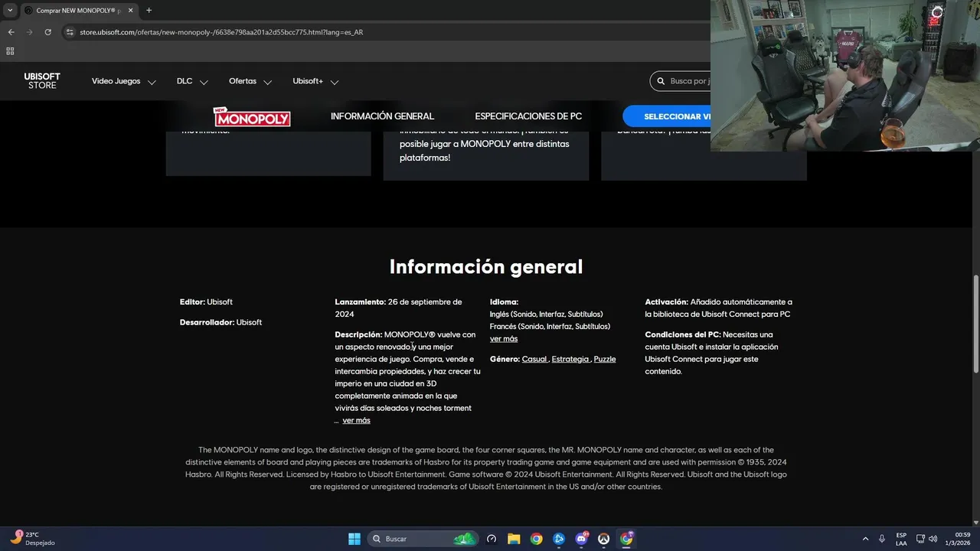980x551 pixels.
Task: Click the store search magnifier icon
Action: tap(661, 81)
